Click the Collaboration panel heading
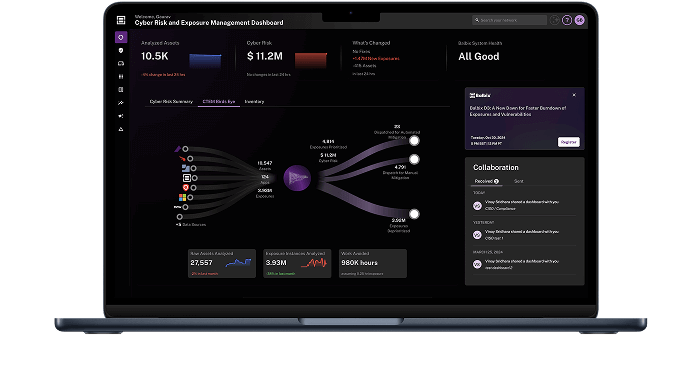Screen dimensions: 700x386 (496, 167)
